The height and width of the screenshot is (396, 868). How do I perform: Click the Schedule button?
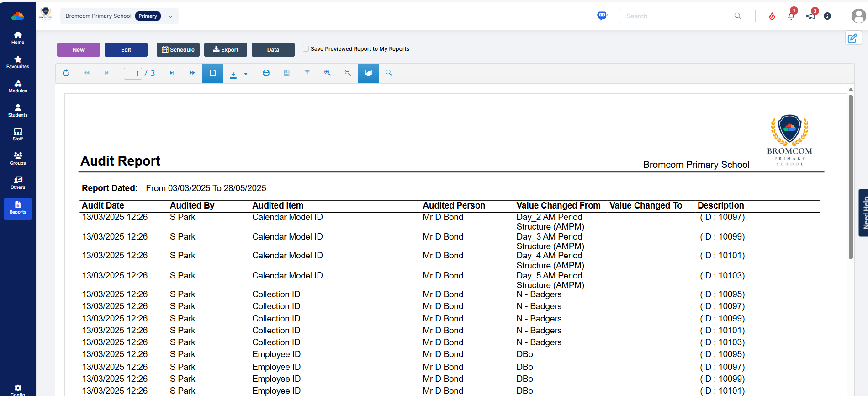178,50
